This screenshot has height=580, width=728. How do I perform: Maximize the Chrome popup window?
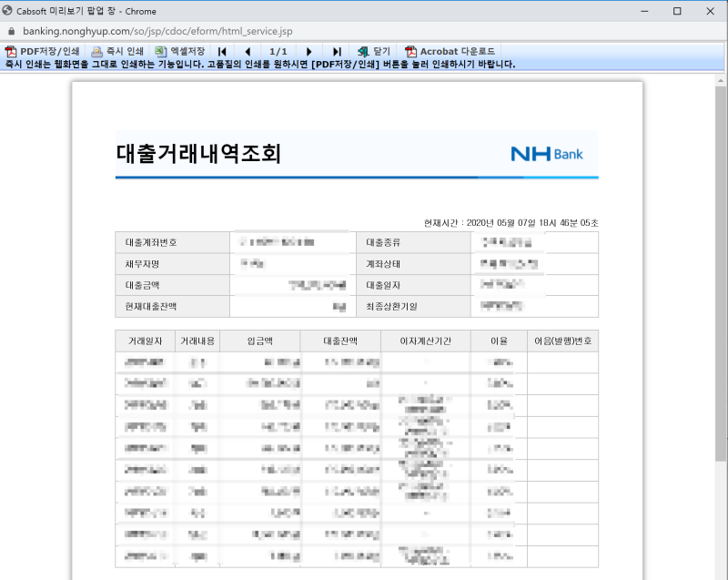pos(677,11)
